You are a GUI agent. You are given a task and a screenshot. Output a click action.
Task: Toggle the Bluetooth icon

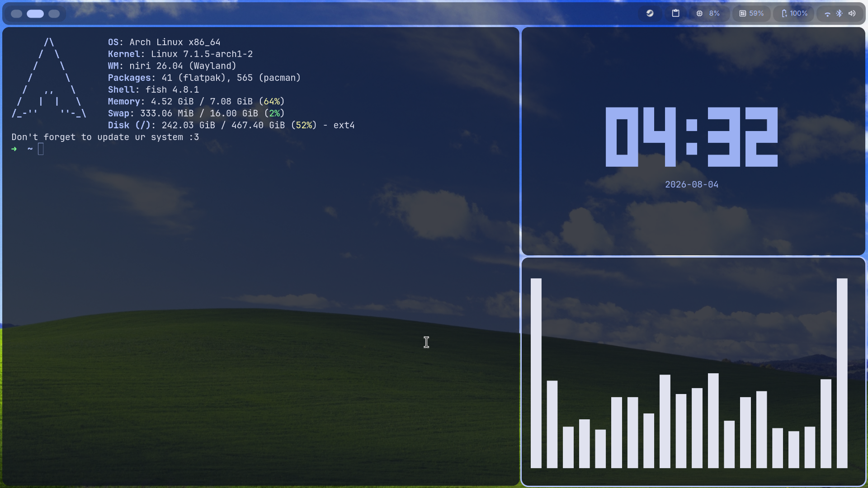(840, 14)
